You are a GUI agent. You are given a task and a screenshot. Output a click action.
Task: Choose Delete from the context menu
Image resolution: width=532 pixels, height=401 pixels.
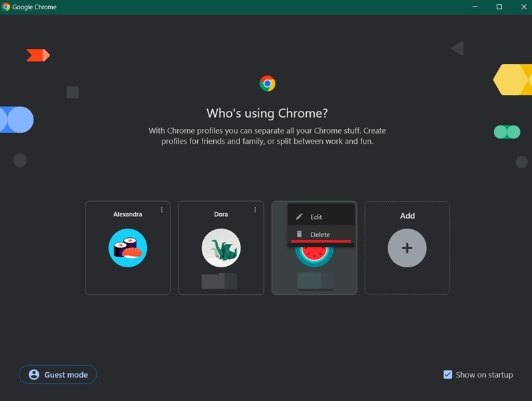pyautogui.click(x=321, y=235)
